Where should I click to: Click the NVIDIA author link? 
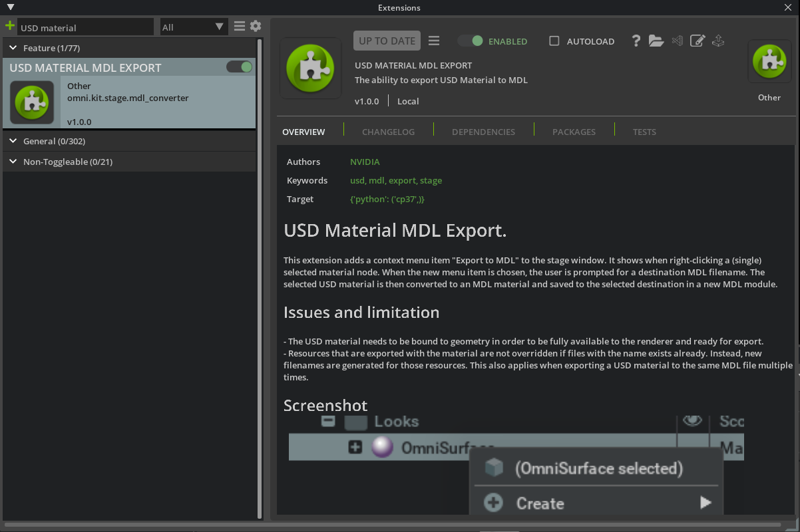[x=365, y=162]
